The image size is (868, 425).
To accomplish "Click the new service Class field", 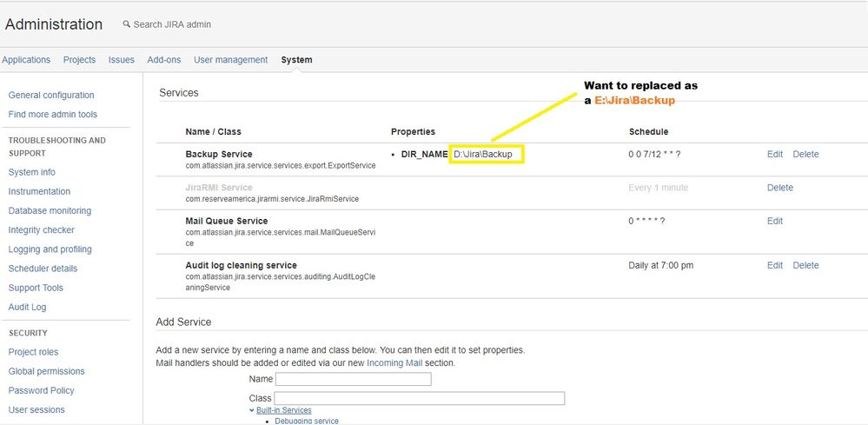I will (420, 398).
